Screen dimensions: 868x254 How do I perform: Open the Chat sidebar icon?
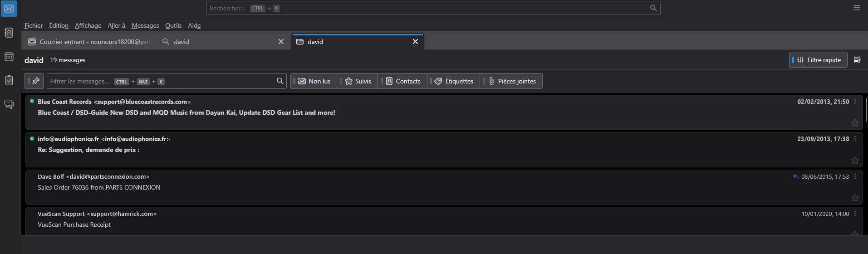click(x=9, y=104)
